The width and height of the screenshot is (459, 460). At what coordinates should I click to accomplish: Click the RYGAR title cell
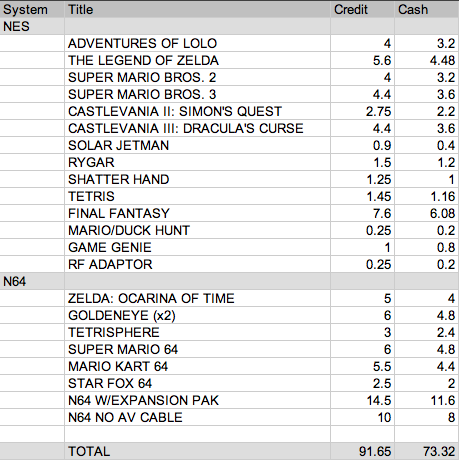click(x=197, y=162)
